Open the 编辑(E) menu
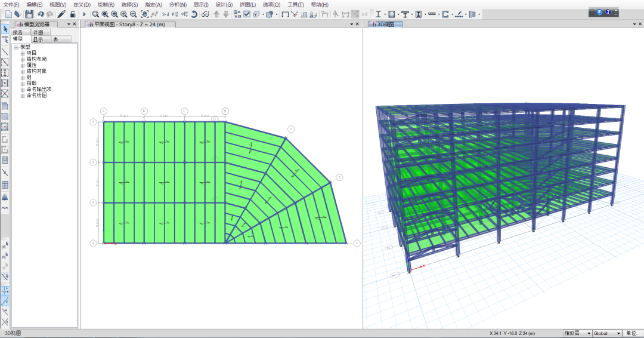The height and width of the screenshot is (338, 644). pos(35,5)
